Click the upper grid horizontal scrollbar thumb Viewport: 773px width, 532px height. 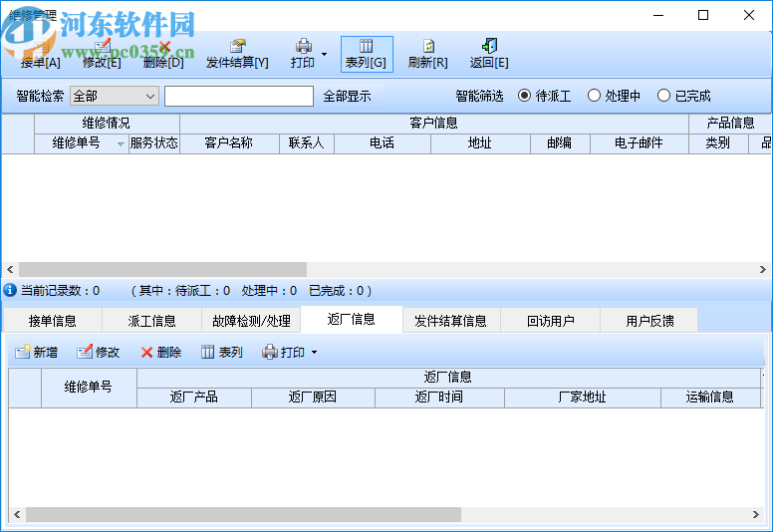coord(162,269)
